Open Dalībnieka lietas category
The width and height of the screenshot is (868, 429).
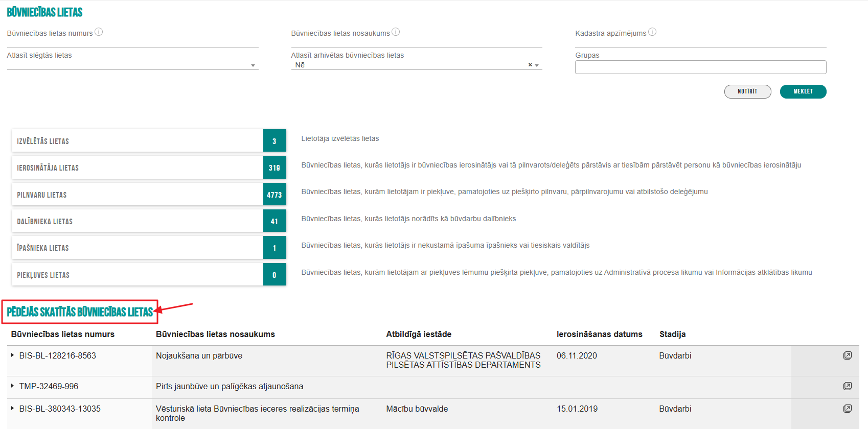pyautogui.click(x=149, y=221)
